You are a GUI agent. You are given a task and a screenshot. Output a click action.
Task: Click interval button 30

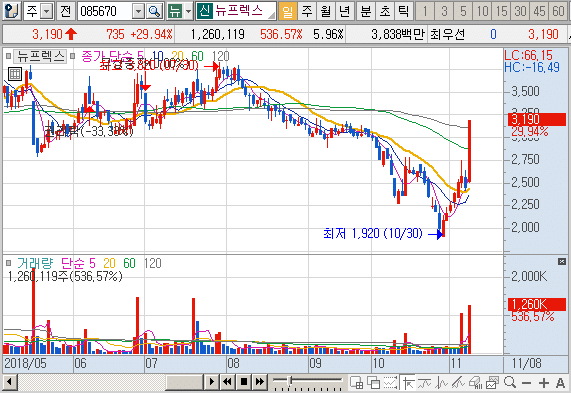[x=520, y=11]
